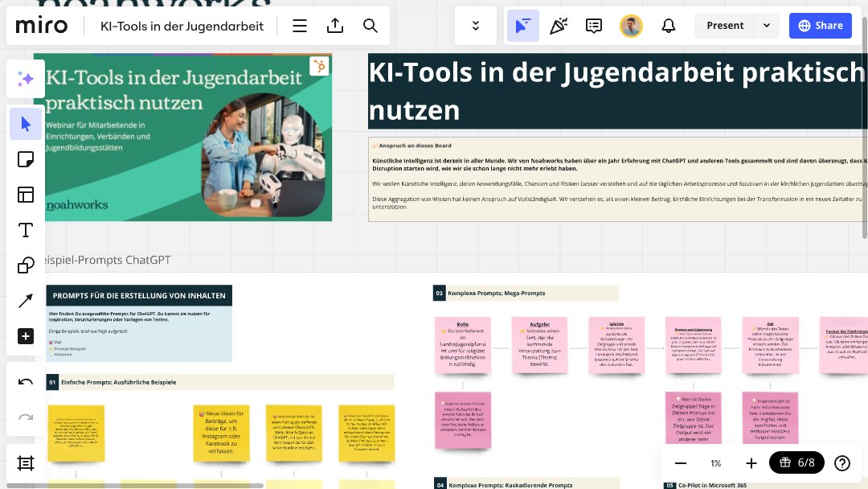Open the reactions party popper icon

tap(558, 26)
